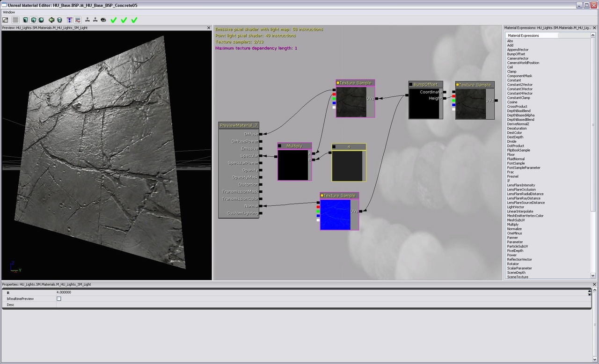
Task: Click the green back-arrow toolbar icon
Action: [x=52, y=20]
